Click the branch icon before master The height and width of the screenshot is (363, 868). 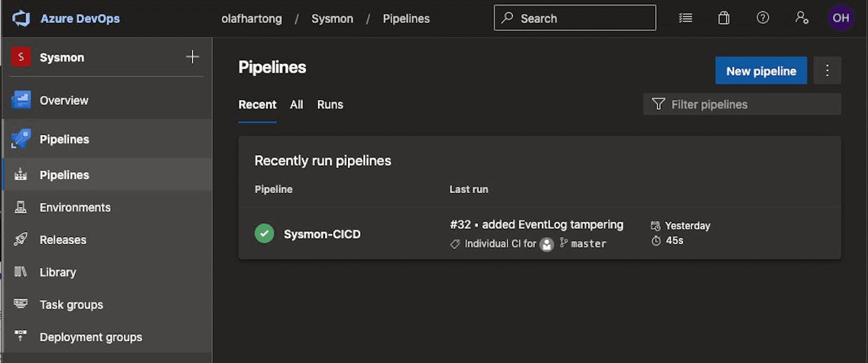tap(563, 243)
